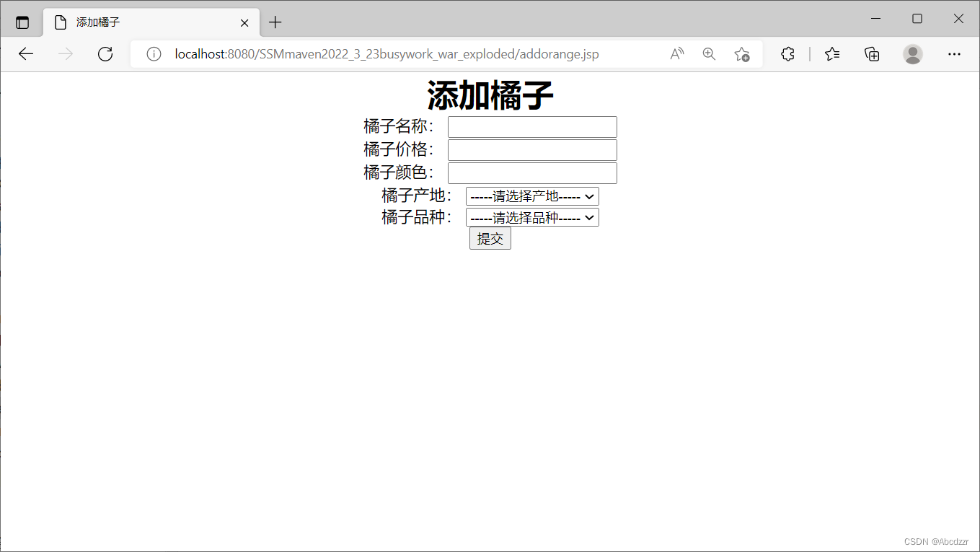Focus the 橘子名称 text field

pos(532,127)
